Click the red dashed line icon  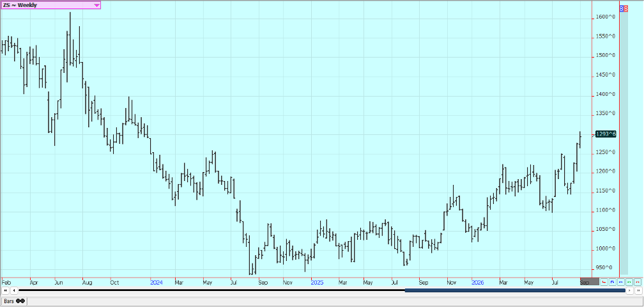click(x=638, y=282)
